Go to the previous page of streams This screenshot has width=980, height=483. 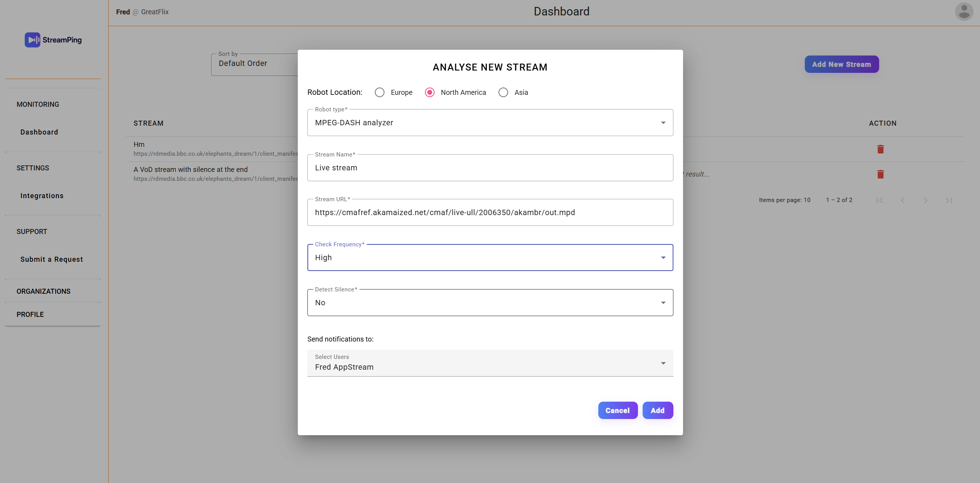pyautogui.click(x=903, y=200)
